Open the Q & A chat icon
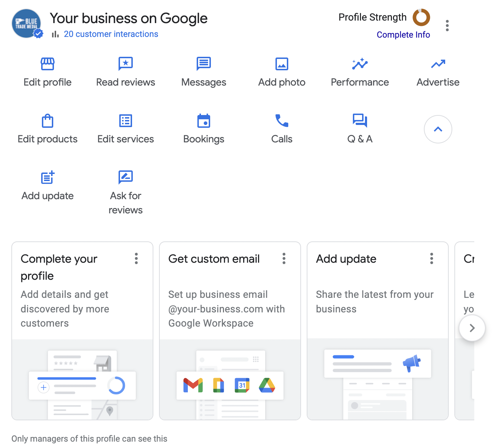 pos(360,121)
